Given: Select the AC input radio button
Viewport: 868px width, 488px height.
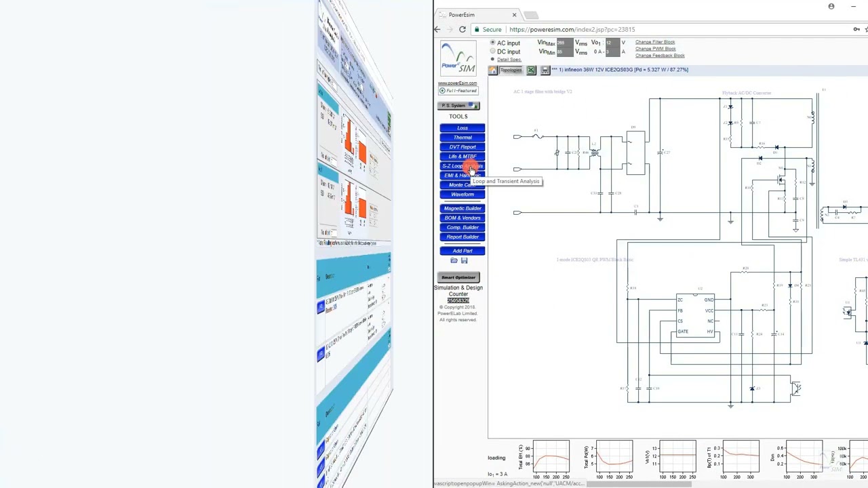Looking at the screenshot, I should point(493,43).
